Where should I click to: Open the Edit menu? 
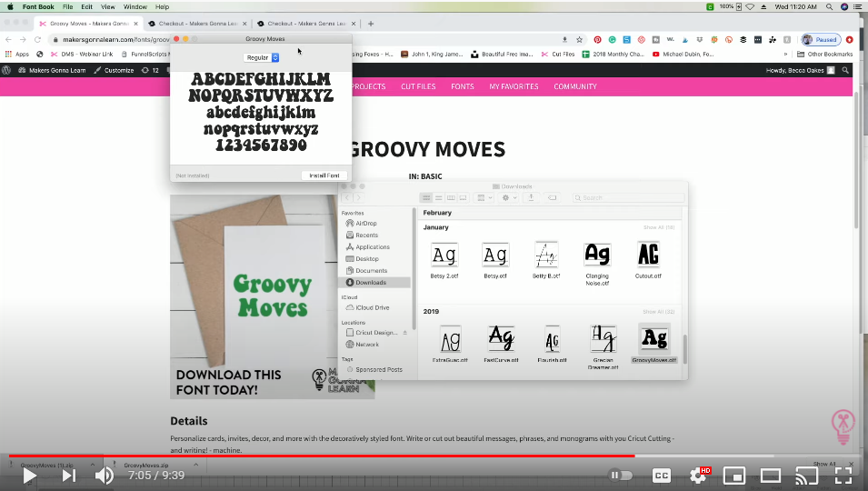pos(87,6)
